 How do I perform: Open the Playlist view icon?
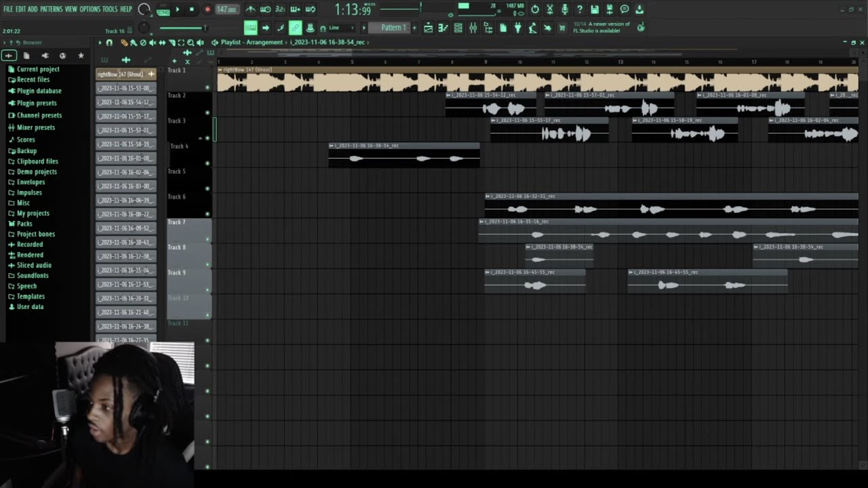point(429,28)
